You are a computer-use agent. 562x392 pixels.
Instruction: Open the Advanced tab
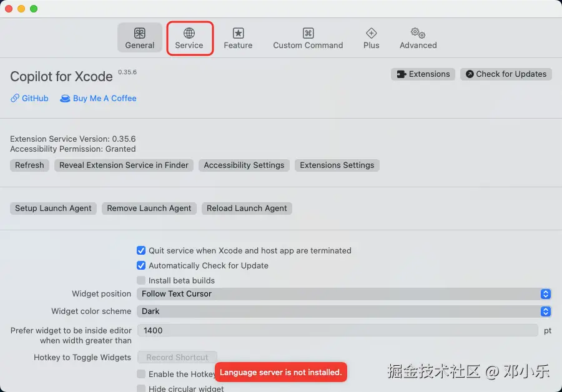[418, 38]
